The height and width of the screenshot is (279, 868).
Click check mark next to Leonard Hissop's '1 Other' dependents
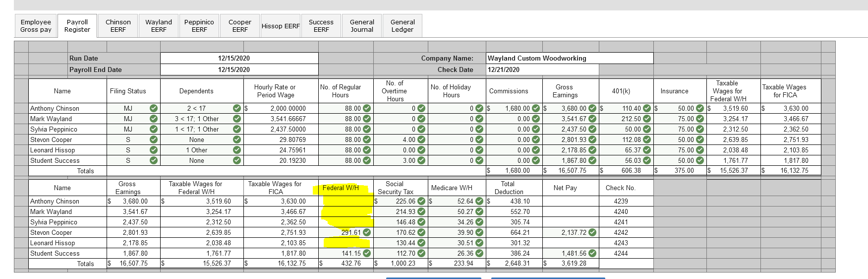(237, 150)
